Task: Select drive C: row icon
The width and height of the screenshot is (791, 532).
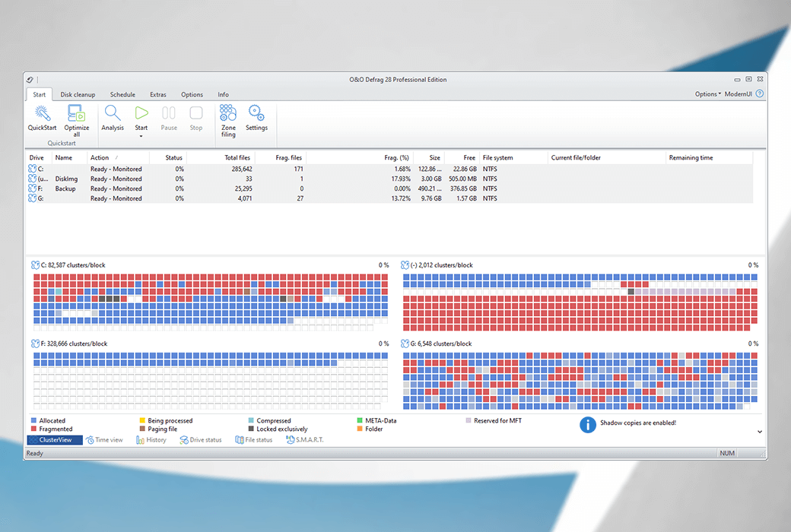Action: coord(32,169)
